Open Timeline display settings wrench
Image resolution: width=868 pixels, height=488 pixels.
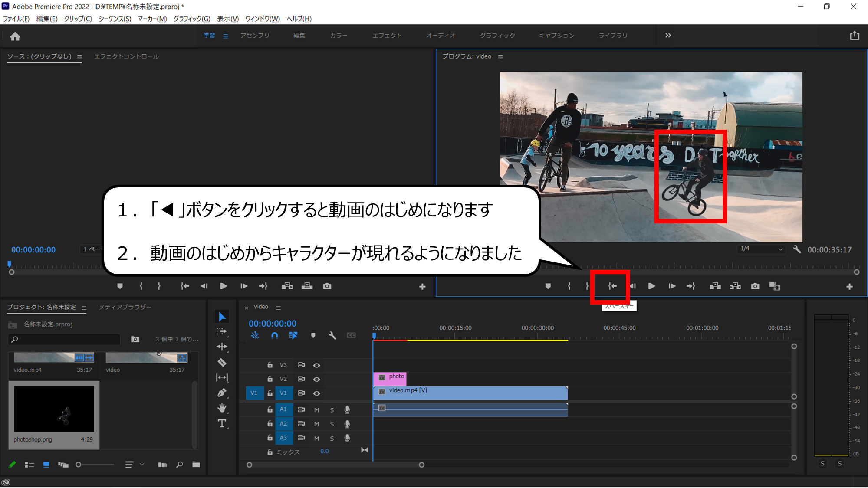pos(332,335)
